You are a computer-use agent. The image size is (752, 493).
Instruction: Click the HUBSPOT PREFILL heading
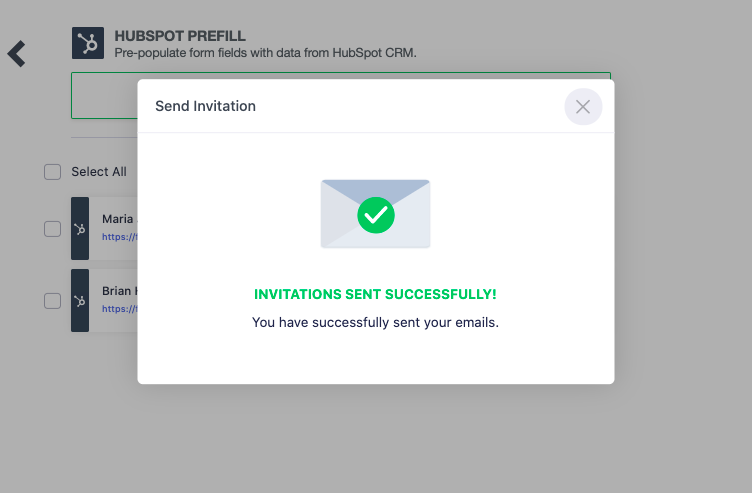pyautogui.click(x=180, y=36)
